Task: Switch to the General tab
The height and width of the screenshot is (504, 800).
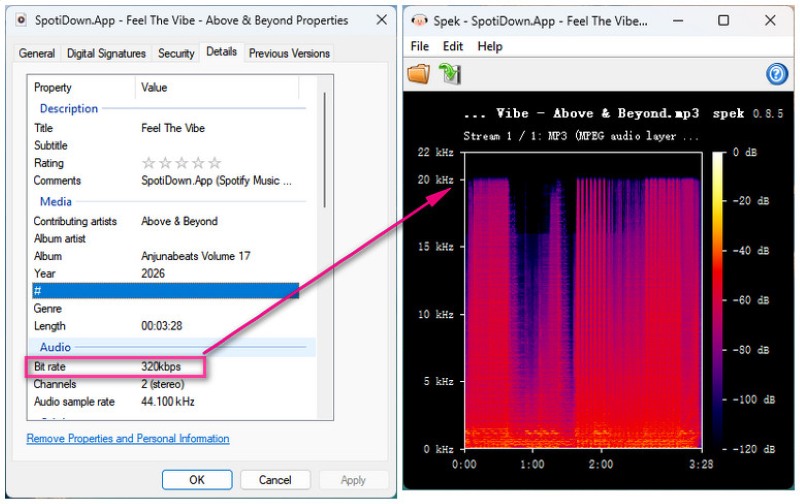Action: [x=37, y=53]
